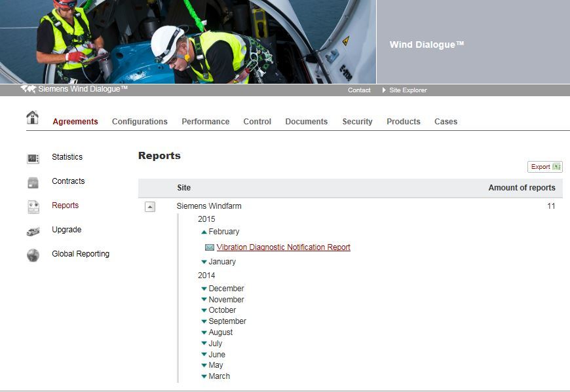
Task: Select Global Reporting in side menu
Action: click(x=81, y=254)
